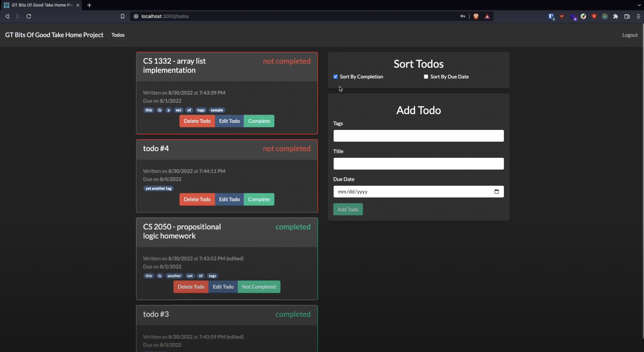Bookmark this page using the bookmark icon

point(123,16)
